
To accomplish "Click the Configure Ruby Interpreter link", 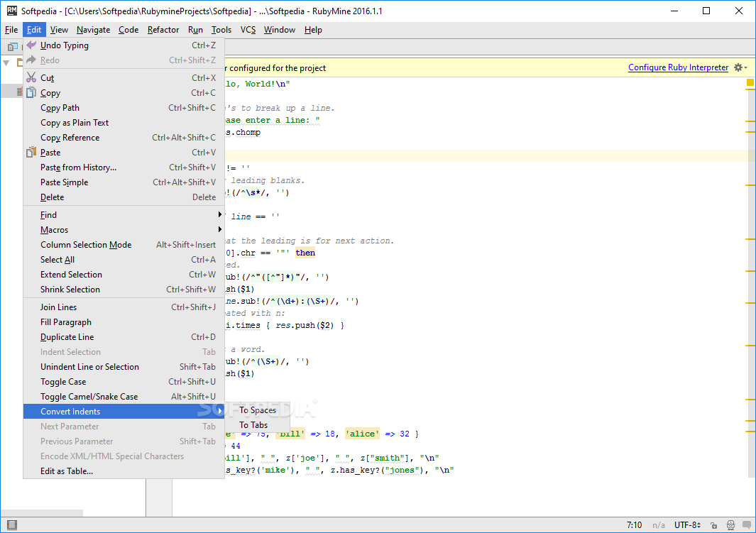I will coord(678,67).
